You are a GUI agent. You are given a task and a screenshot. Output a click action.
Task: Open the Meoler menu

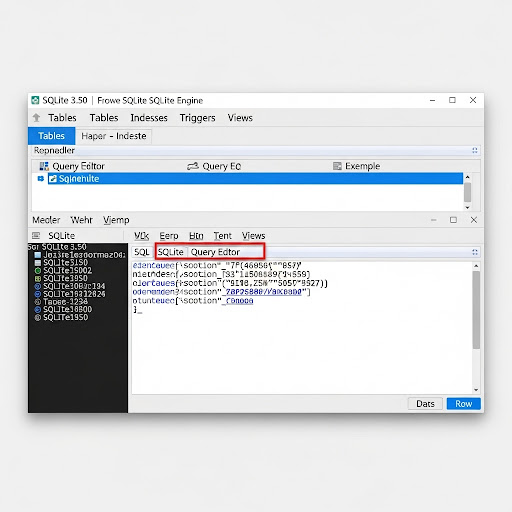point(46,220)
